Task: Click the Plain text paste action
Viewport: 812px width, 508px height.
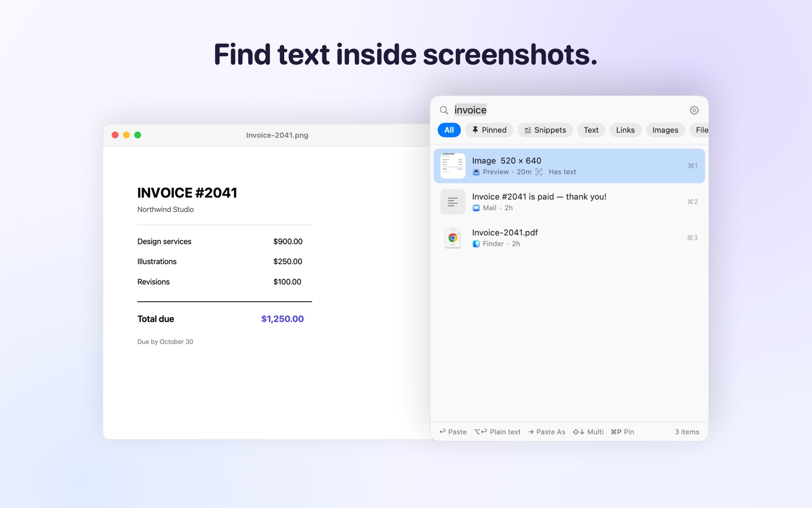Action: tap(497, 432)
